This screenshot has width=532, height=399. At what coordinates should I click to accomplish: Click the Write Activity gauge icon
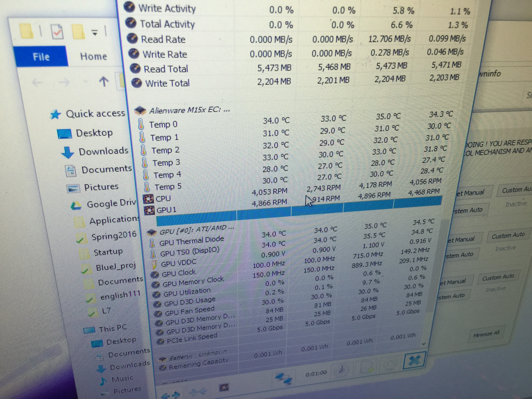pos(129,7)
